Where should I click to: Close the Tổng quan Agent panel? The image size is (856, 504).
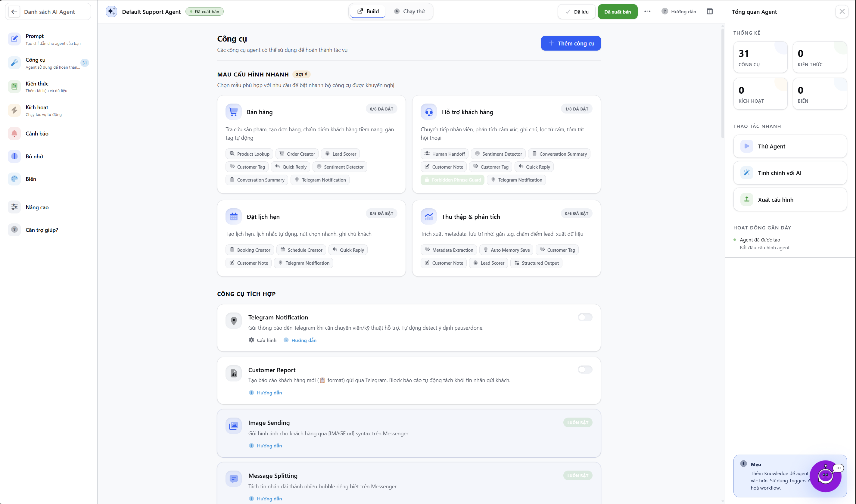pyautogui.click(x=842, y=11)
